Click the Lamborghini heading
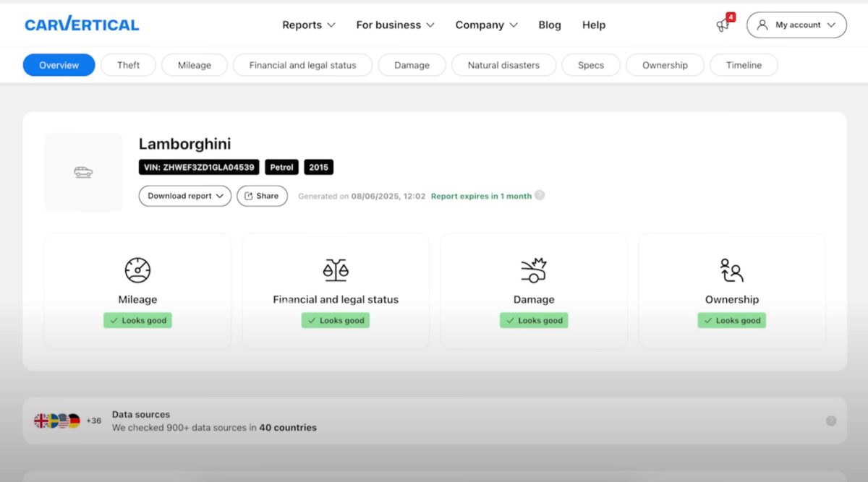 click(185, 144)
